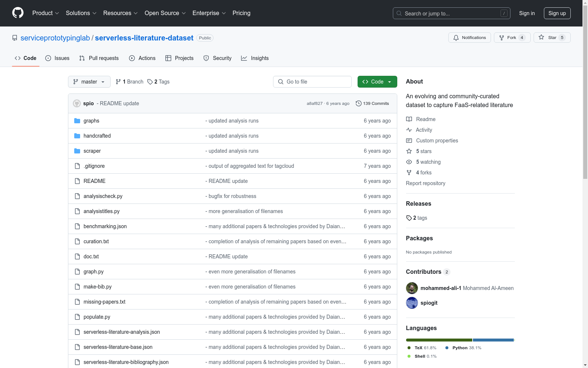
Task: Open graph.py file
Action: pyautogui.click(x=94, y=272)
